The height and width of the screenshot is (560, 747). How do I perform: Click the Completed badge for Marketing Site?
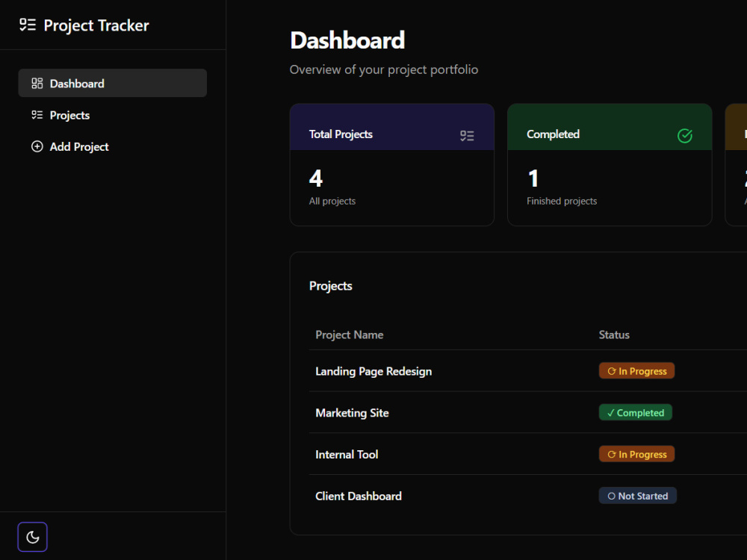635,412
